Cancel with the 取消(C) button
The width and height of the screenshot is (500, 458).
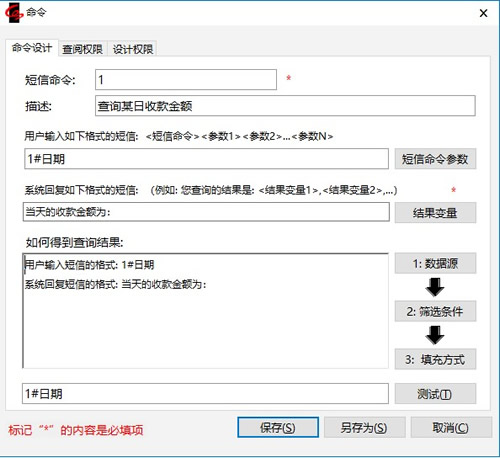[451, 427]
